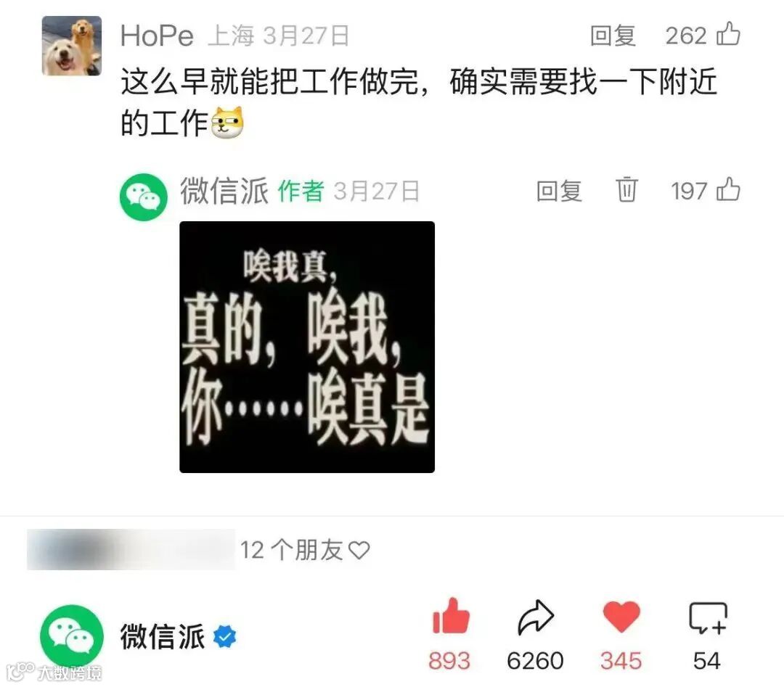Like 微信派 author reply thumbs-up icon
The image size is (784, 687).
728,189
